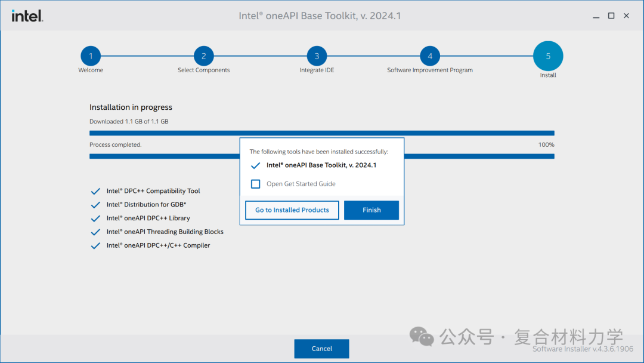Click the Cancel button at bottom

[x=321, y=349]
